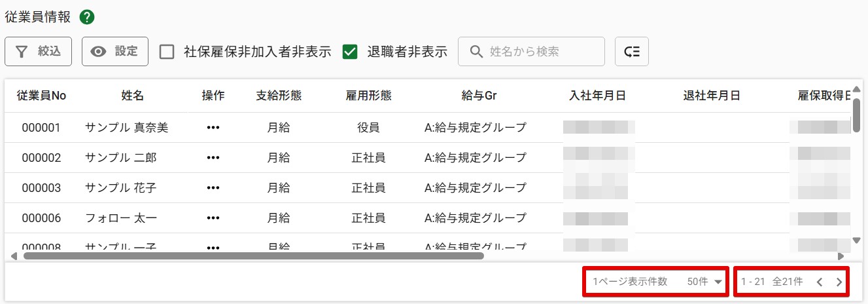Click the 退社年月日 column header
Viewport: 868px width, 304px height.
712,96
